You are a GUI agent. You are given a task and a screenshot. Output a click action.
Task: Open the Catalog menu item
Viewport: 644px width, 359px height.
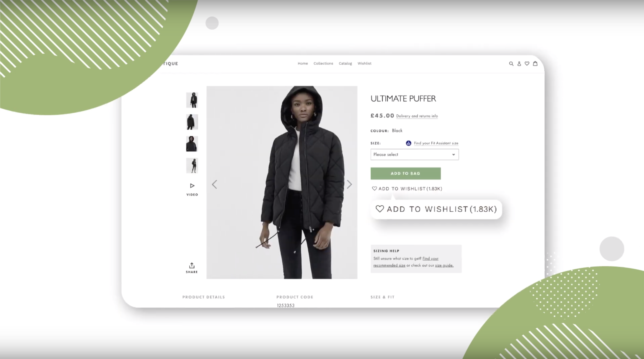click(345, 63)
